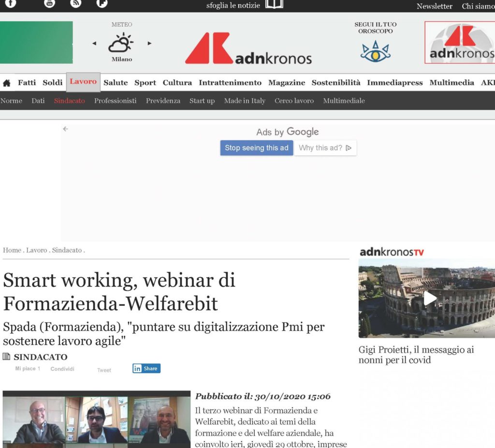
Task: Open the Cultura section
Action: [x=177, y=83]
